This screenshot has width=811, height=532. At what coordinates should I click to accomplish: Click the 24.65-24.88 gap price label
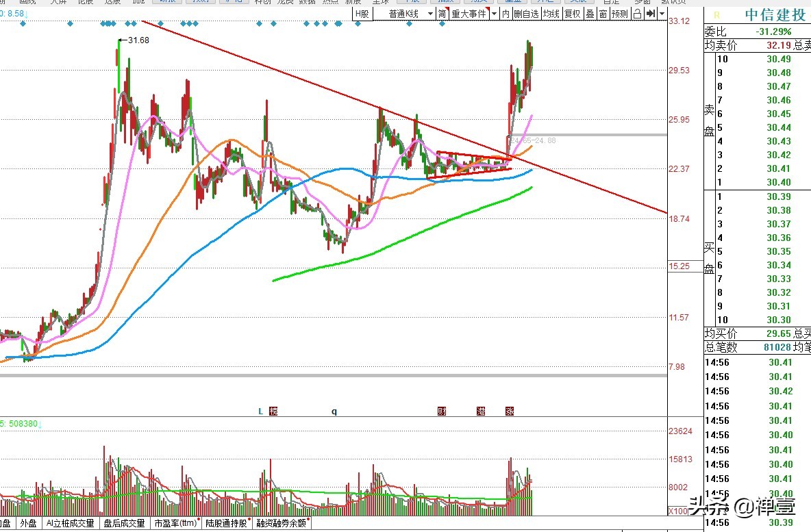533,140
